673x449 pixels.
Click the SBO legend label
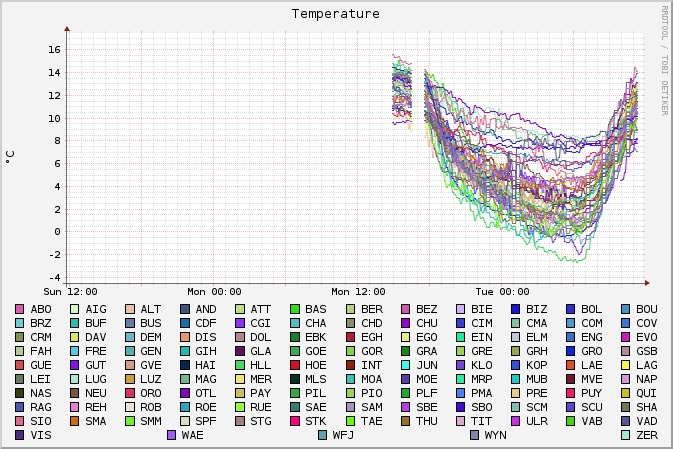tap(482, 407)
